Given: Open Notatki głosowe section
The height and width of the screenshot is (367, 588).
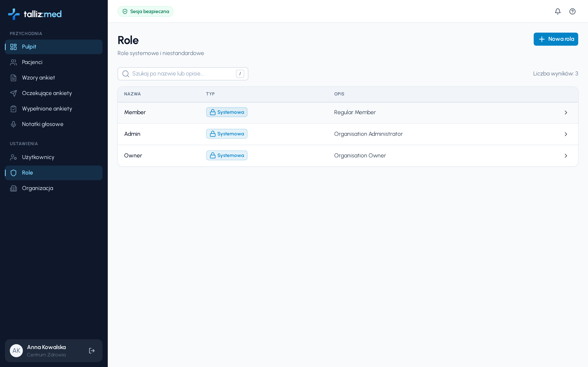Looking at the screenshot, I should [x=53, y=124].
